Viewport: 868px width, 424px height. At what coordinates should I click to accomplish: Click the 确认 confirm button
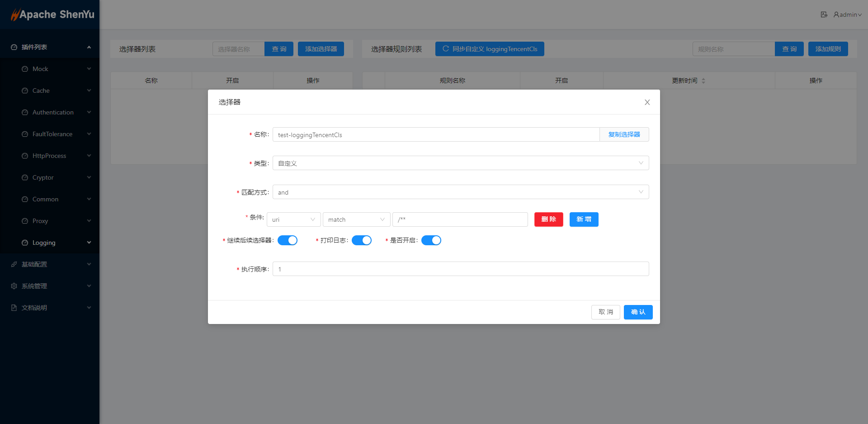click(x=638, y=312)
